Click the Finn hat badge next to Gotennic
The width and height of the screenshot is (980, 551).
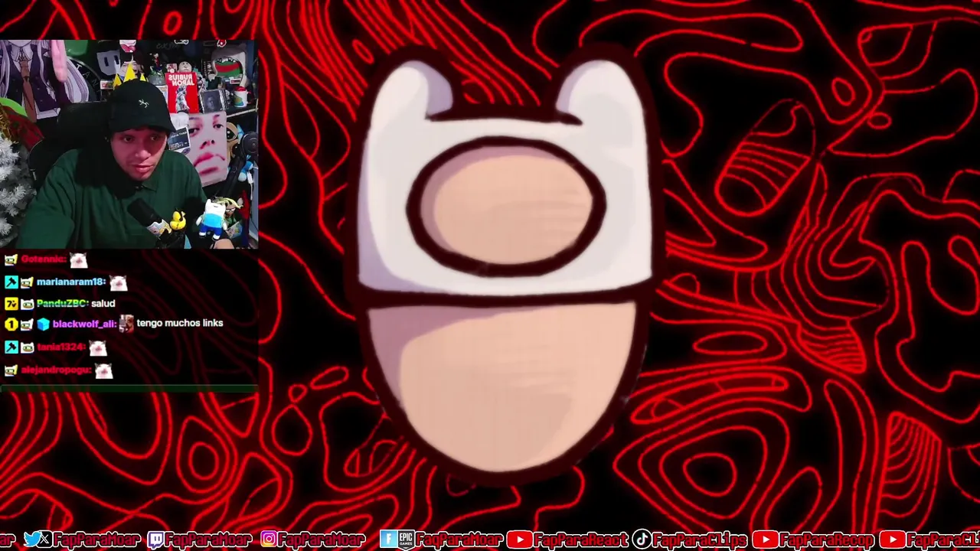pyautogui.click(x=11, y=260)
